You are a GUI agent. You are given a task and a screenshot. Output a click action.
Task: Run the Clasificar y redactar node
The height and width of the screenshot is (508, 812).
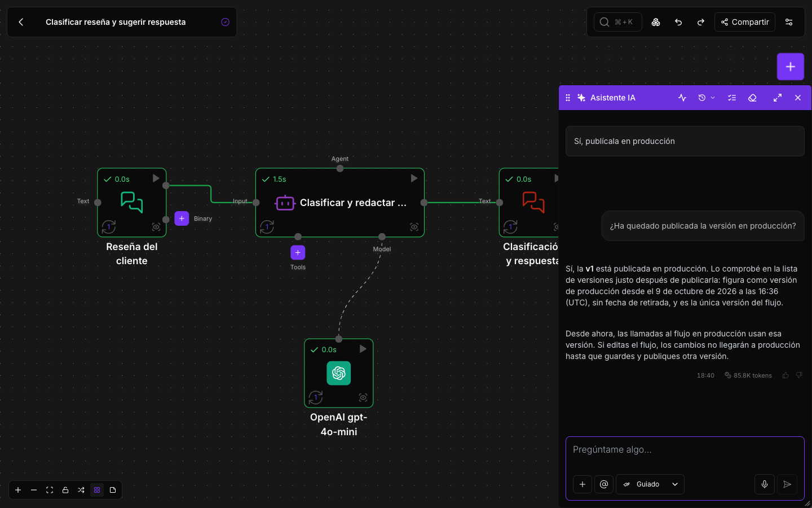tap(414, 178)
